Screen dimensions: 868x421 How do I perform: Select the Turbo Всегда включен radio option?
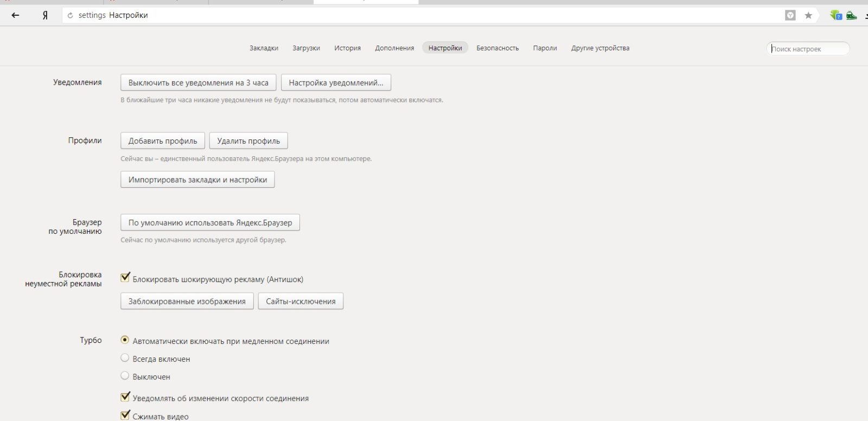[x=125, y=358]
